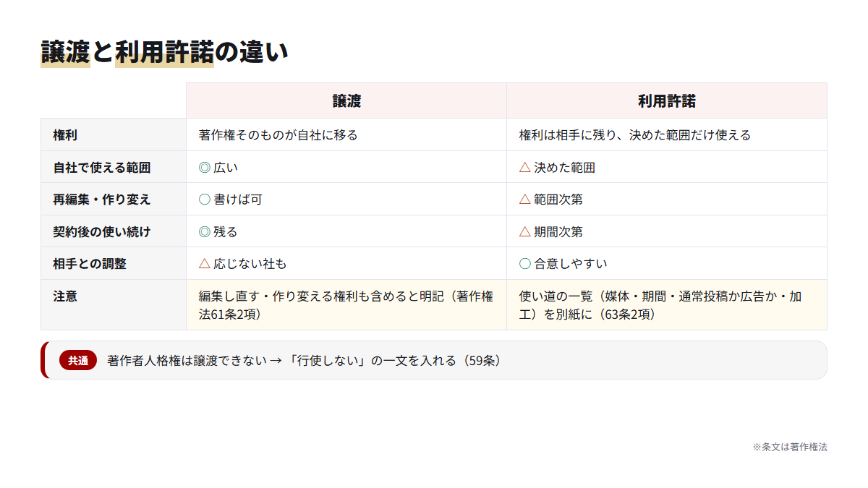Screen dimensions: 868x488
Task: Select the cell 著作権そのものが自社に移る
Action: point(346,135)
